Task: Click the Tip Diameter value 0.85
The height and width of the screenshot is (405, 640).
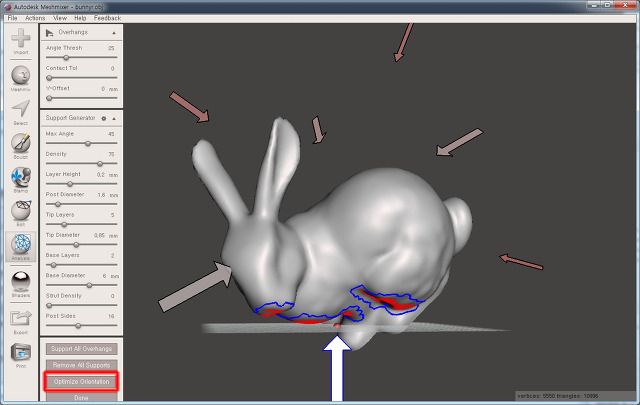Action: (x=99, y=236)
